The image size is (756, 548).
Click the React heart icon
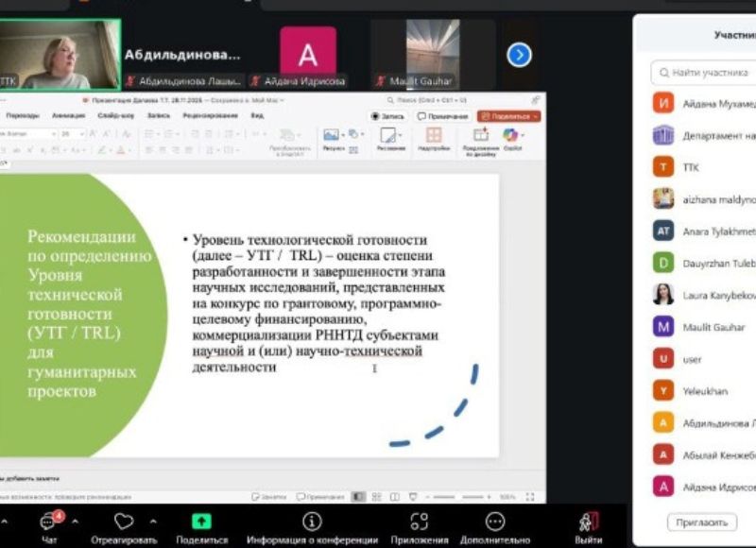124,522
